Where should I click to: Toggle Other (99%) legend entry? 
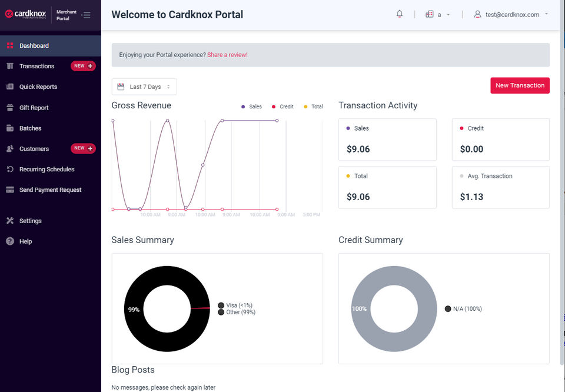237,312
